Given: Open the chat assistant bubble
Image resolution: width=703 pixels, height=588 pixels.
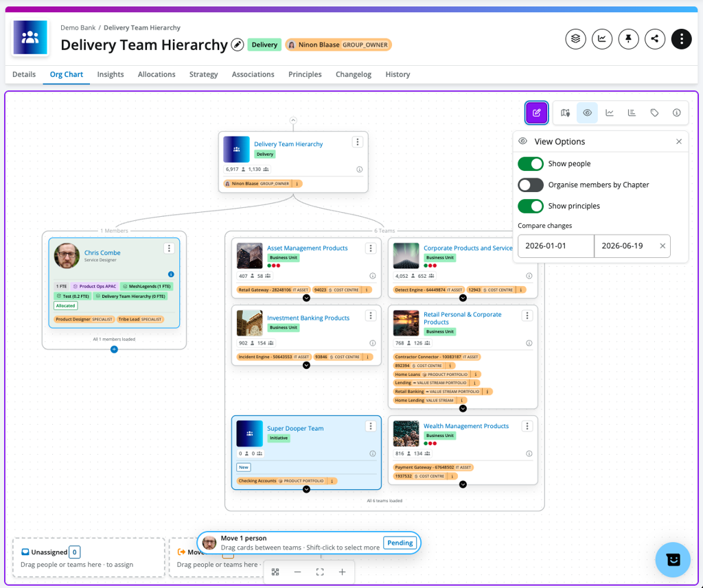Looking at the screenshot, I should point(673,560).
